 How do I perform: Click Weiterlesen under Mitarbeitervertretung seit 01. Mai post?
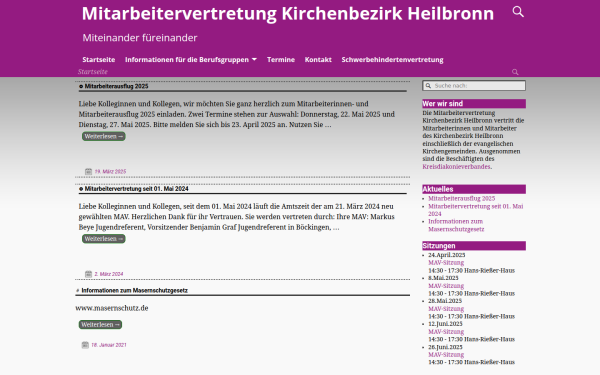103,239
